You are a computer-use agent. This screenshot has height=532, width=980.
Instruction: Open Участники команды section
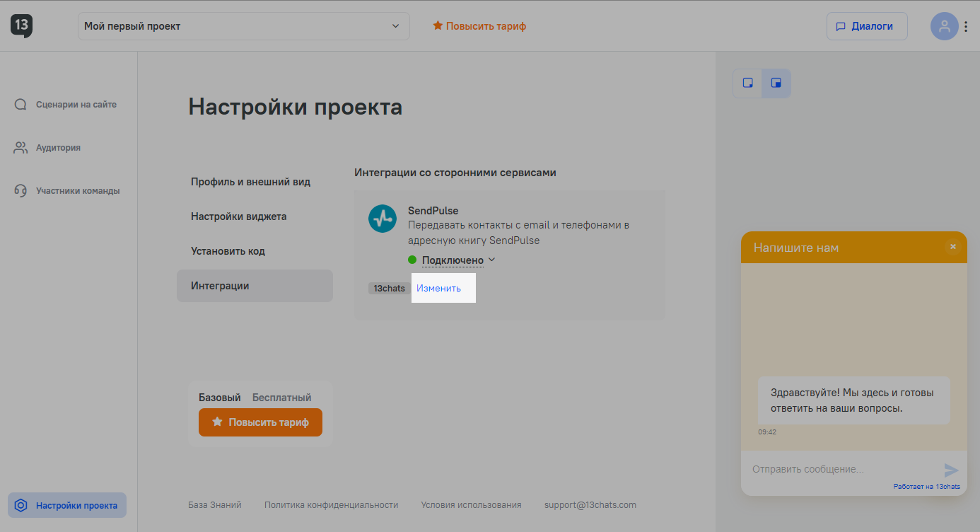tap(67, 191)
